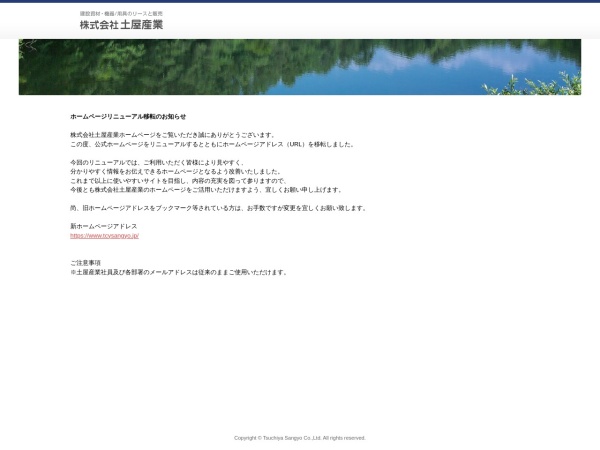Screen dimensions: 600x450
Task: Select heading ホームページリニューアル移転のお知らせ
Action: click(128, 117)
